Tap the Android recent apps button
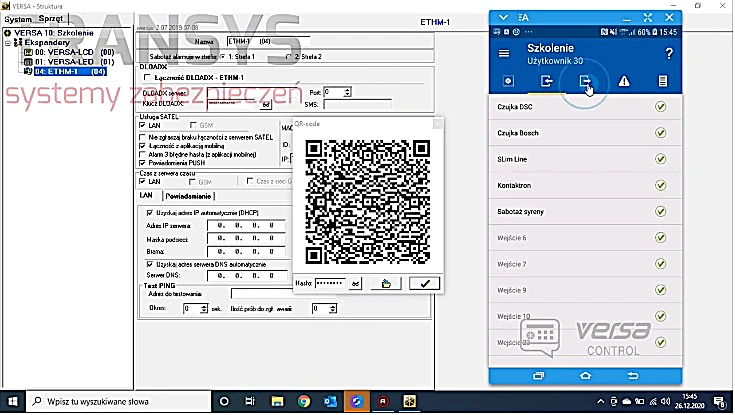Screen dimensions: 735x415 (x=539, y=376)
